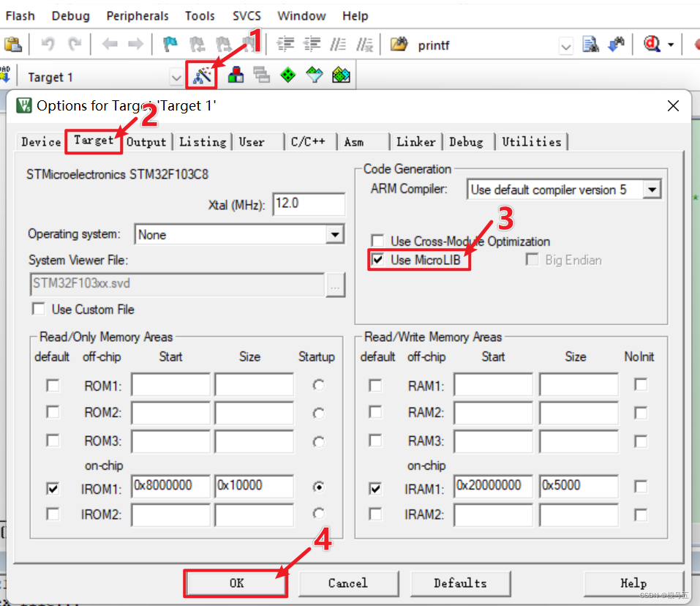
Task: Switch to the Linker tab
Action: (x=416, y=142)
